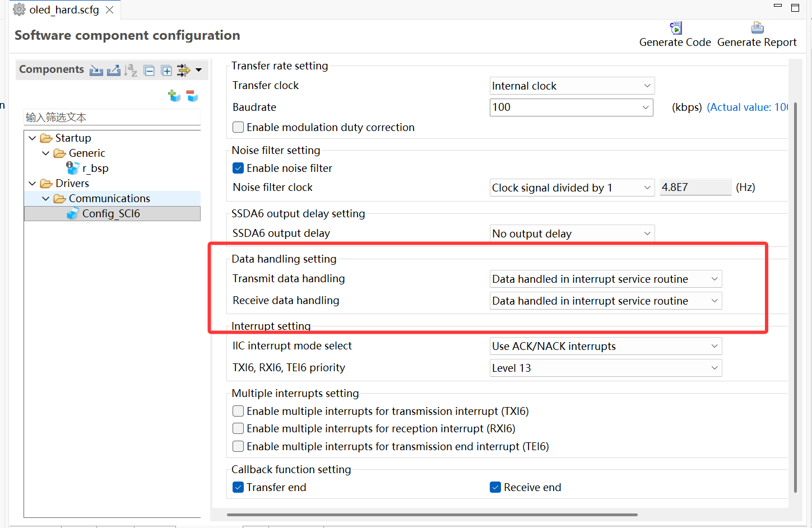
Task: Click the Startup folder icon
Action: click(x=46, y=138)
